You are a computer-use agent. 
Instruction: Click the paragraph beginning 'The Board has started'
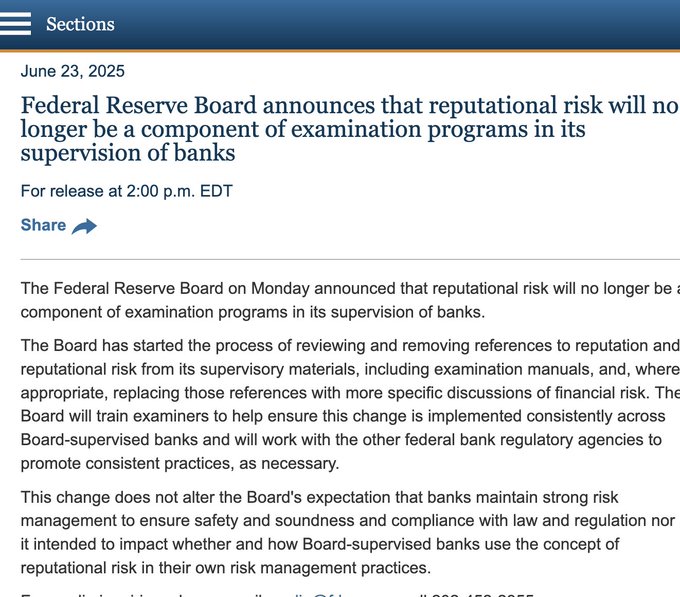pyautogui.click(x=350, y=404)
